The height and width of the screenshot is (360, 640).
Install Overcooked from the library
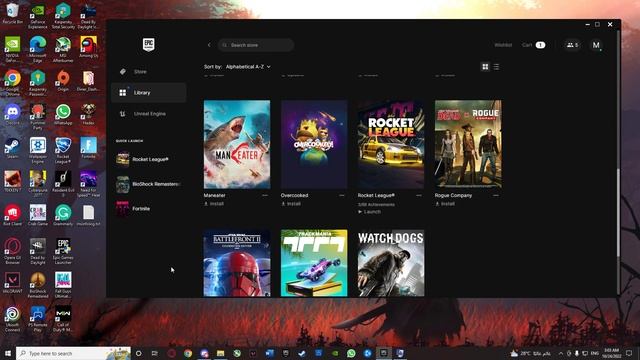coord(291,204)
